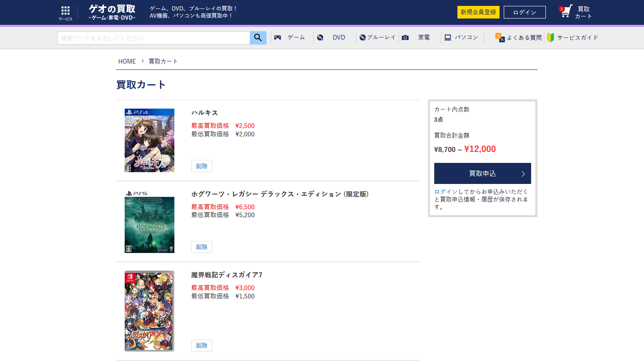Click the Blu-ray disc icon
644x362 pixels.
coord(363,37)
